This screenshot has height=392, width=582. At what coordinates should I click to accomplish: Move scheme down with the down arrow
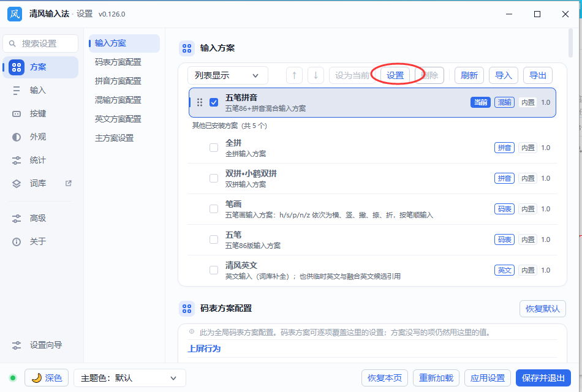[316, 75]
